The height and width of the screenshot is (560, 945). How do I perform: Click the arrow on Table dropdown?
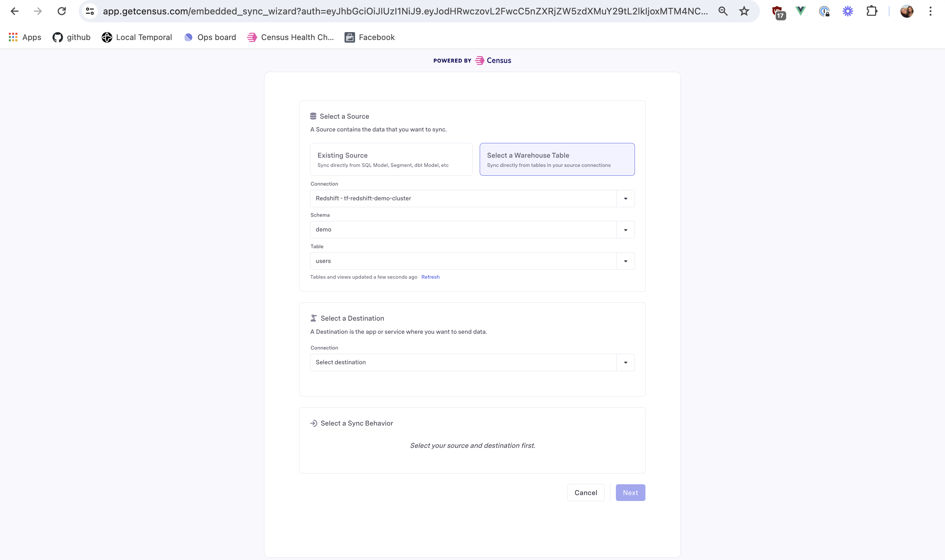tap(626, 261)
